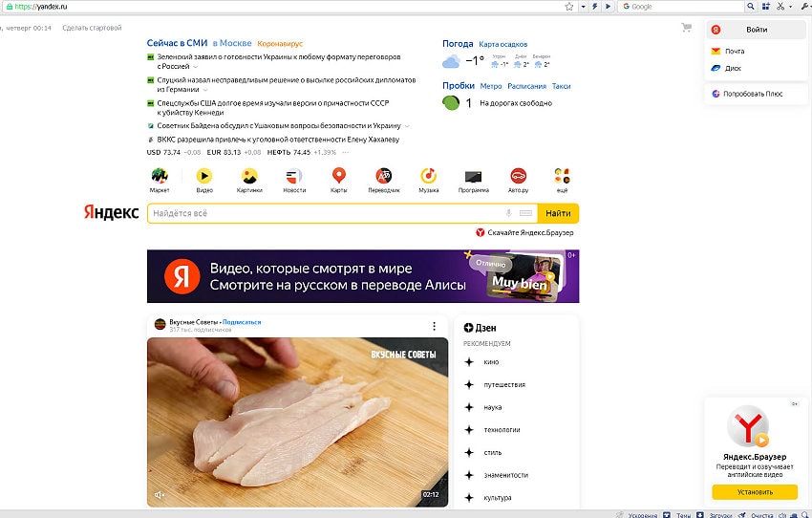Click the НЕФТЬ 74,45 oil quote
The height and width of the screenshot is (518, 812).
288,152
